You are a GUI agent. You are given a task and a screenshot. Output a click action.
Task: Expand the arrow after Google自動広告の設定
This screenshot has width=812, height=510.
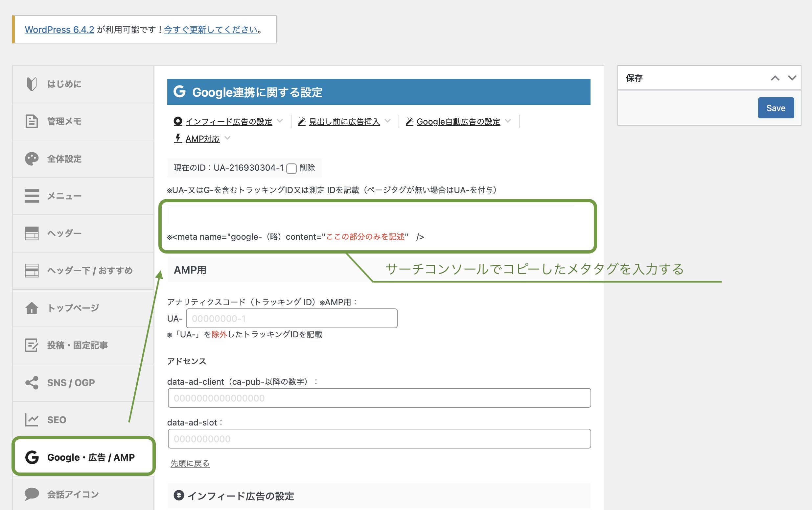[508, 121]
